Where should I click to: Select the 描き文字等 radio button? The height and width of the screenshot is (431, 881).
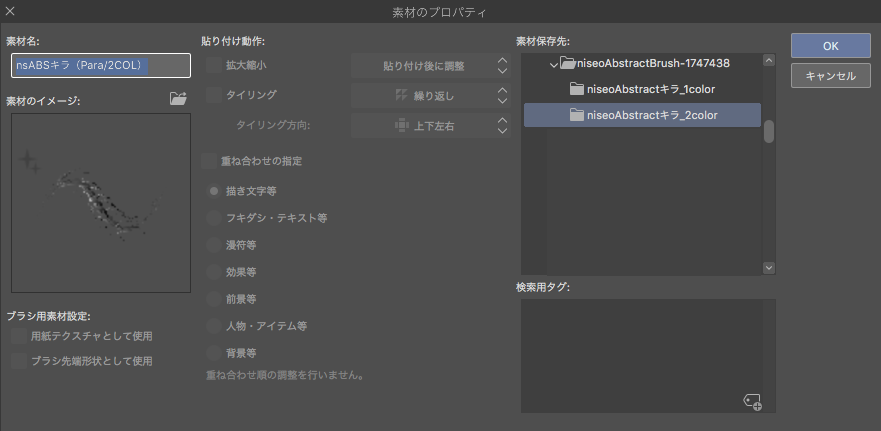tap(214, 191)
